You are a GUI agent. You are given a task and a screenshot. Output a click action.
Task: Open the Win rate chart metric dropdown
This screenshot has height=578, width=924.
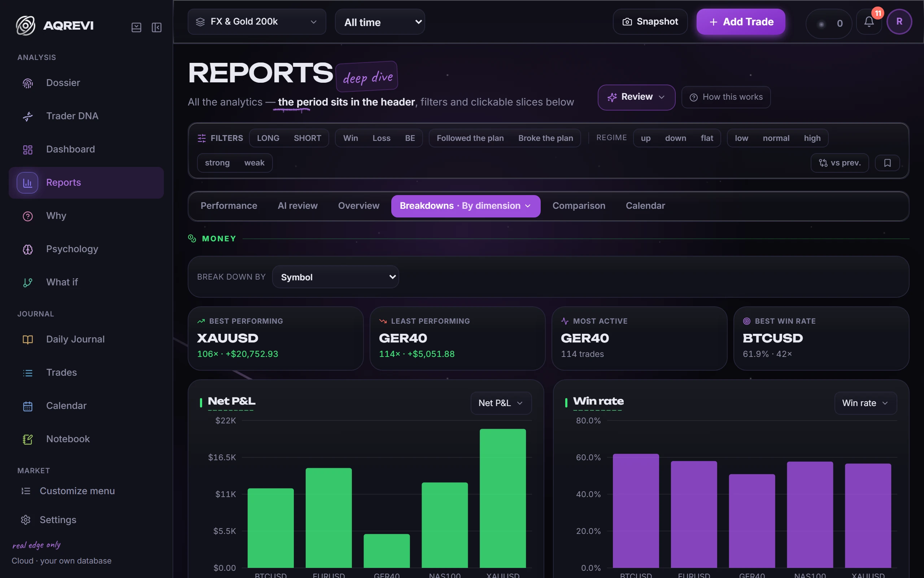click(866, 403)
